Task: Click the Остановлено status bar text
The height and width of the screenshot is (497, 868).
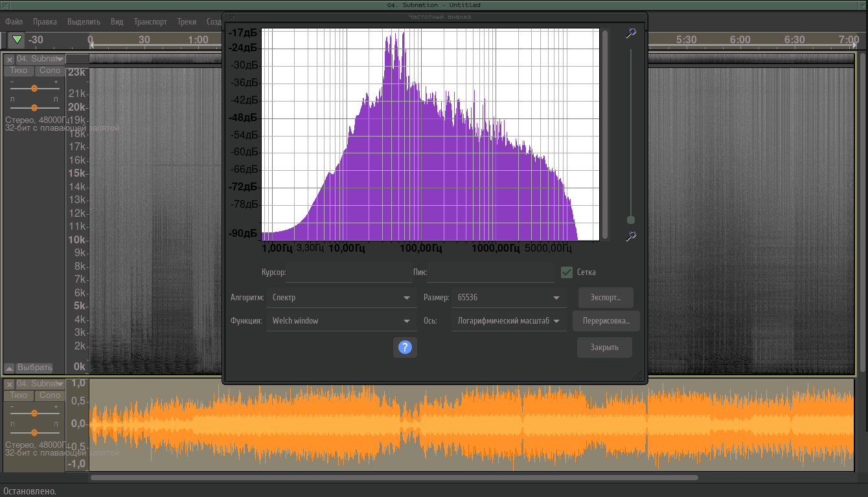Action: (x=30, y=491)
